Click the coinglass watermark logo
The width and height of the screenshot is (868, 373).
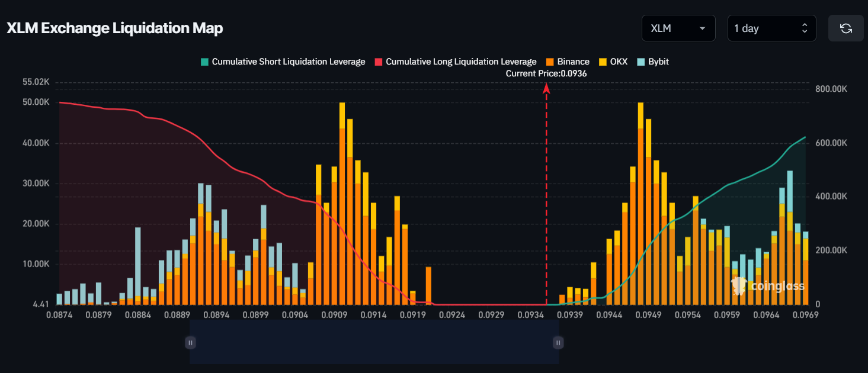pos(768,286)
